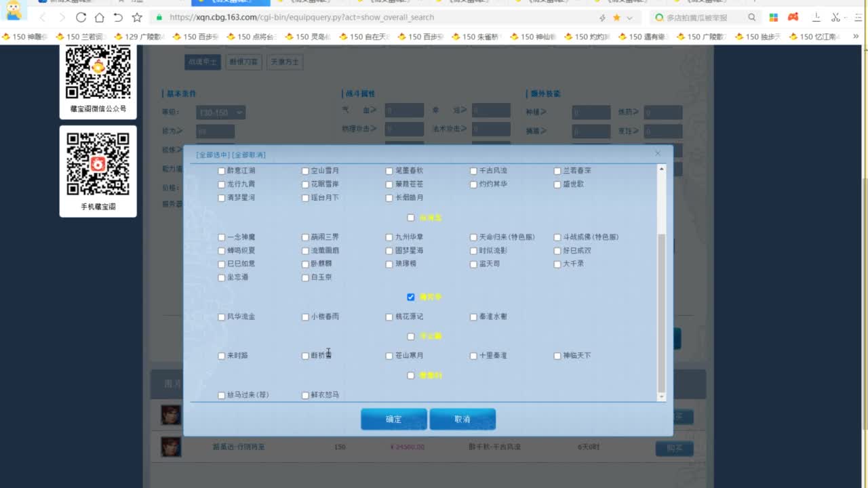Check the 空山雪月 server checkbox
This screenshot has height=488, width=868.
click(306, 171)
